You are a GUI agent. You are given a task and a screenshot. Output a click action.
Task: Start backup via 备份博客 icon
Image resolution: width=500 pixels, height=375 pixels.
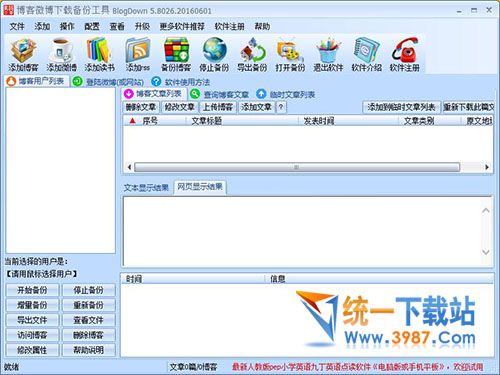[176, 55]
